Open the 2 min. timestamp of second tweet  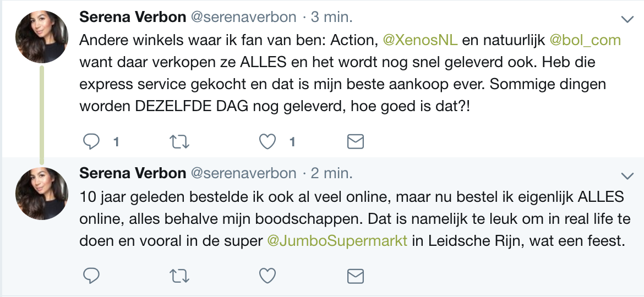click(331, 173)
